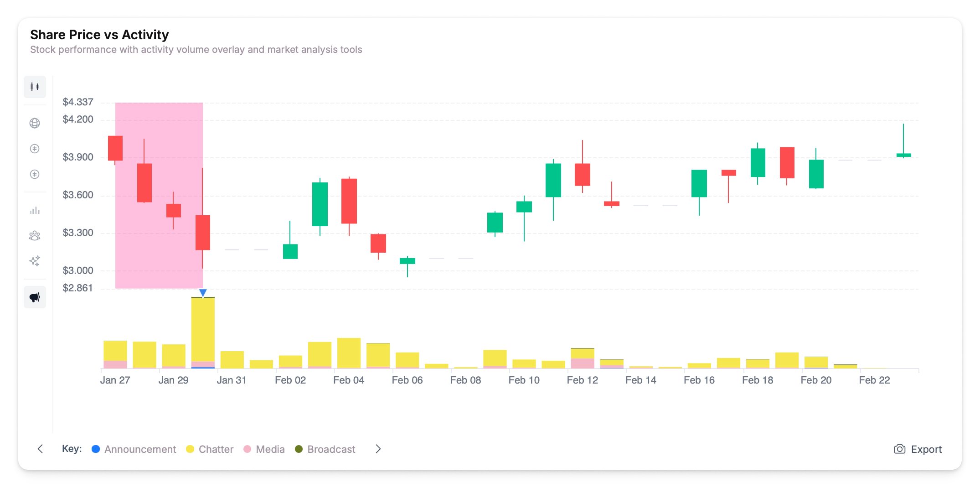This screenshot has height=488, width=980.
Task: Open the globe market region tool
Action: [x=35, y=123]
